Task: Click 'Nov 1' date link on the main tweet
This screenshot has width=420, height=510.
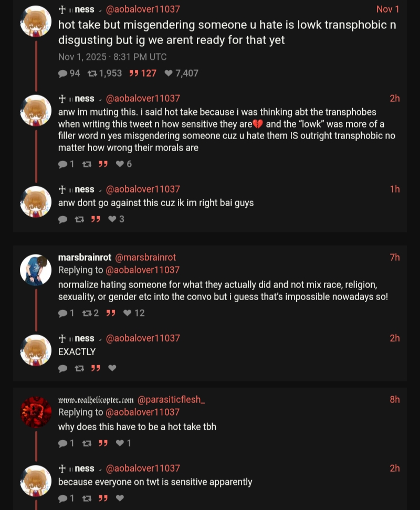Action: pyautogui.click(x=387, y=9)
